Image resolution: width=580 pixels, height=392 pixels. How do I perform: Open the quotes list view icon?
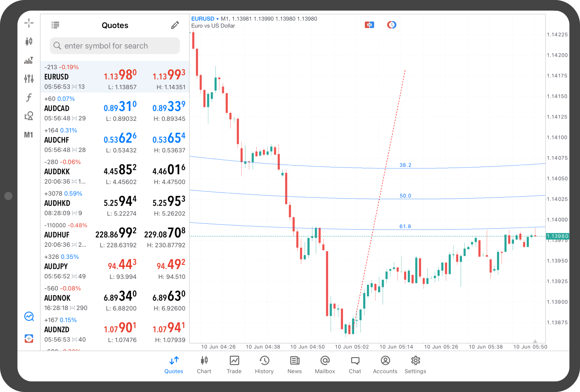pos(55,25)
